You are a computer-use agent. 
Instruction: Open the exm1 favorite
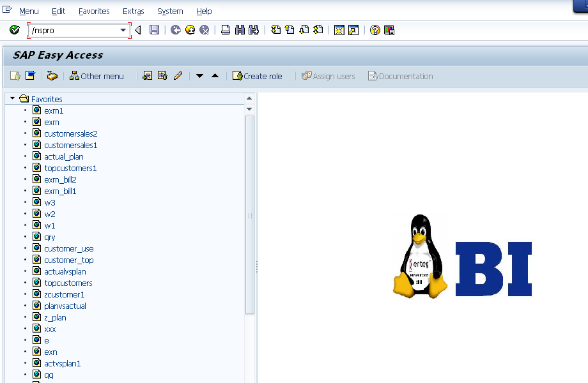click(54, 111)
